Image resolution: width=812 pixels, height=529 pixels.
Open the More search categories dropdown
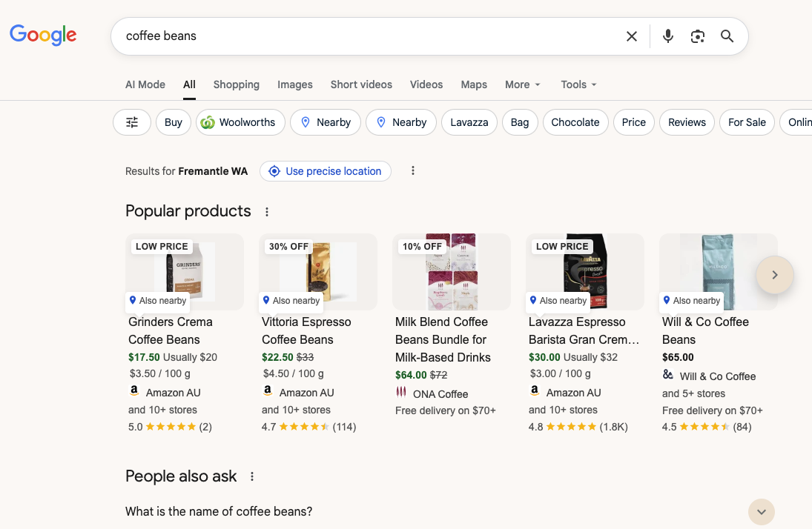pyautogui.click(x=522, y=84)
